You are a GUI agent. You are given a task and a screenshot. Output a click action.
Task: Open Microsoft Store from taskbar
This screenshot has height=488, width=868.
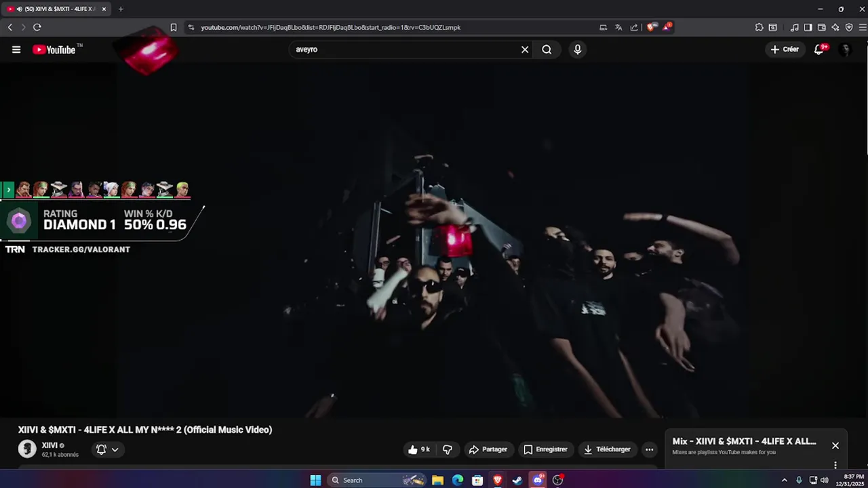tap(477, 480)
